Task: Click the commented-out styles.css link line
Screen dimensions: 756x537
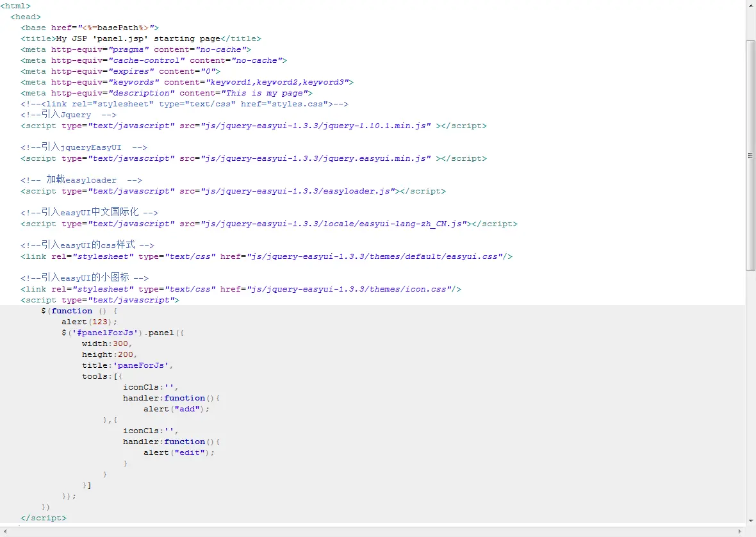Action: coord(184,104)
